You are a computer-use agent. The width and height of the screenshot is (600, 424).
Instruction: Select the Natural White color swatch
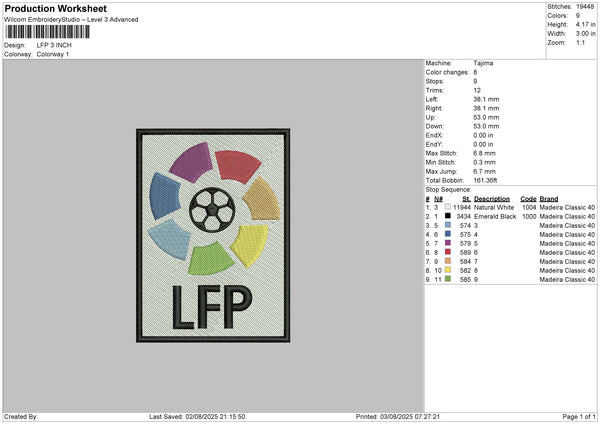pos(448,206)
